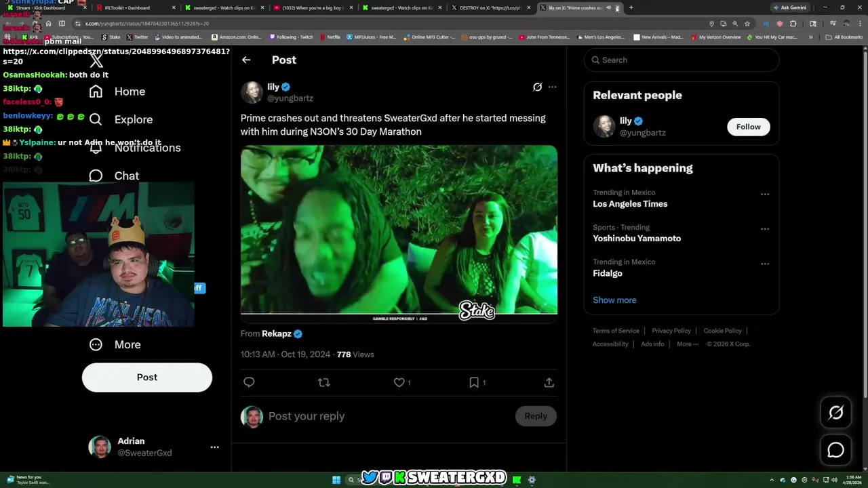This screenshot has width=868, height=488.
Task: Go back using the post's back arrow
Action: click(x=246, y=60)
